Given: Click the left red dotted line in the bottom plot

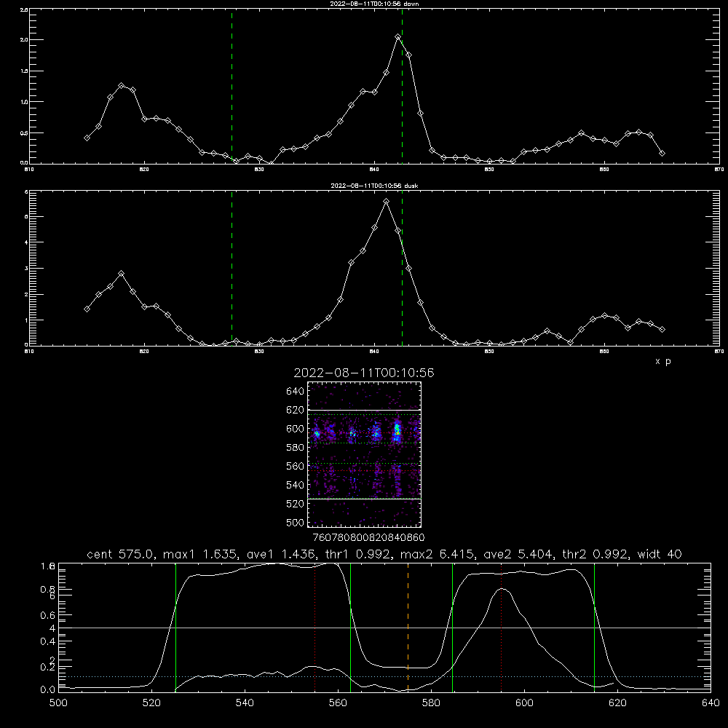Looking at the screenshot, I should click(315, 628).
